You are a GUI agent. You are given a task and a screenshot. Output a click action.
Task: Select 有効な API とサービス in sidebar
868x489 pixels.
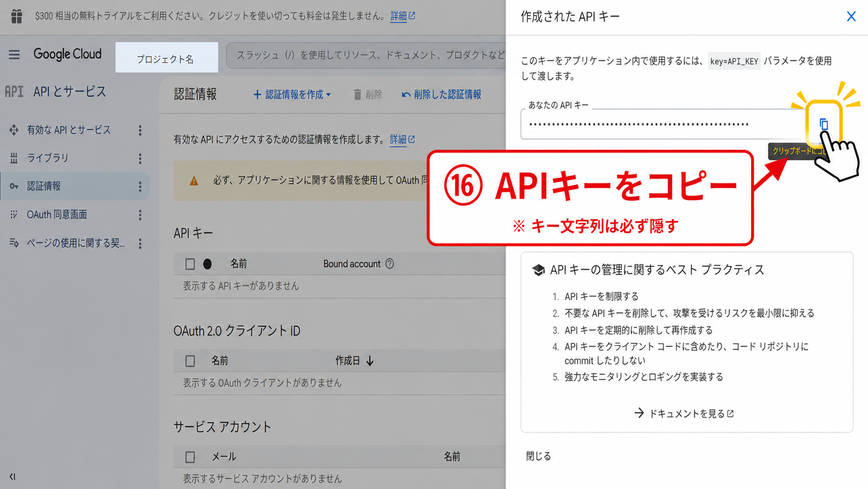coord(69,130)
